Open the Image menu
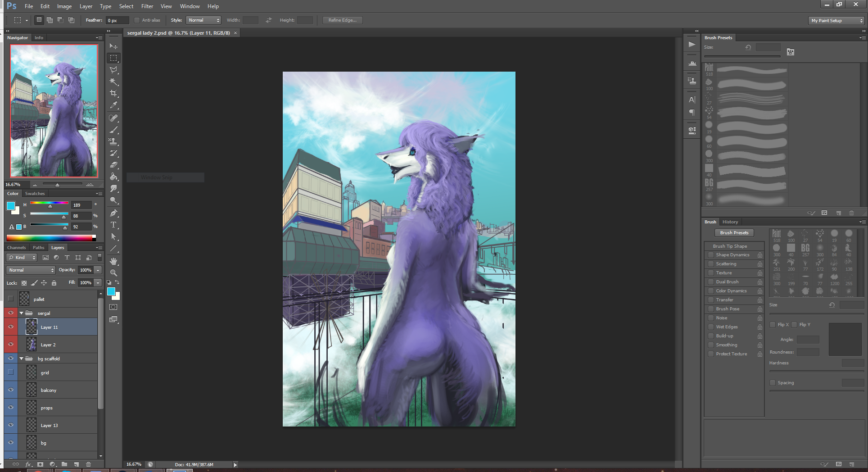Screen dimensions: 868x472 tap(64, 6)
